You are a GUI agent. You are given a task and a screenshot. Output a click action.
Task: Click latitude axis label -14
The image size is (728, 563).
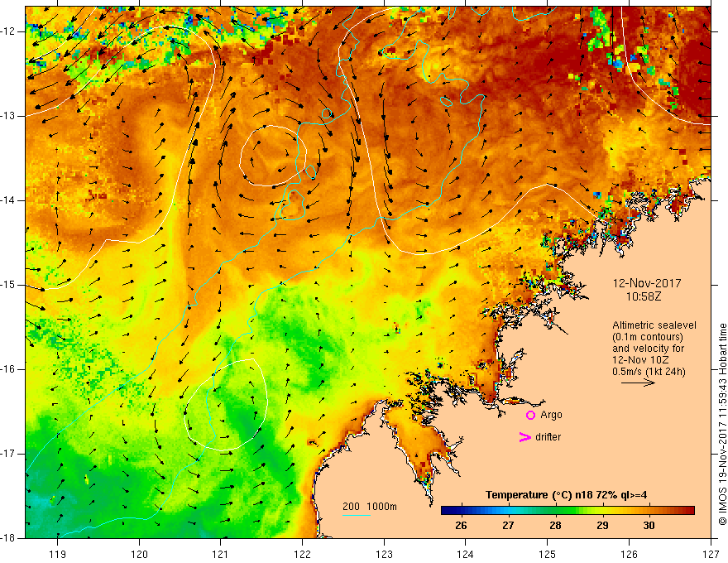click(9, 200)
